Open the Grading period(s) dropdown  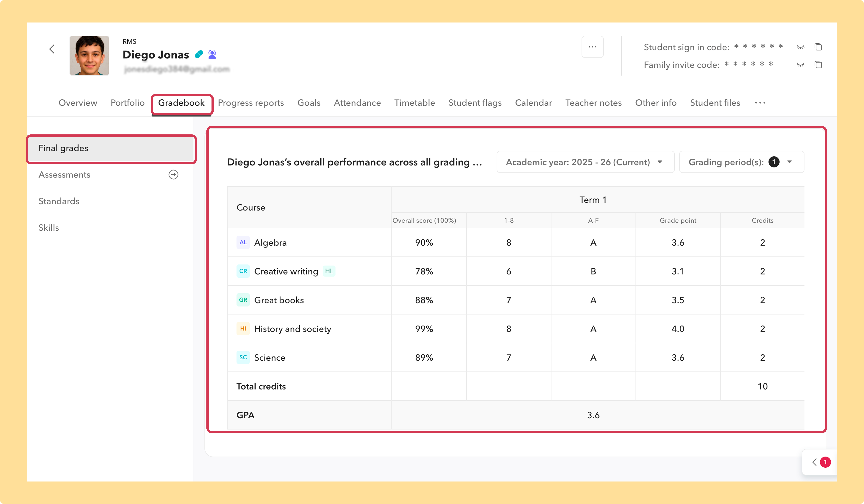tap(742, 162)
